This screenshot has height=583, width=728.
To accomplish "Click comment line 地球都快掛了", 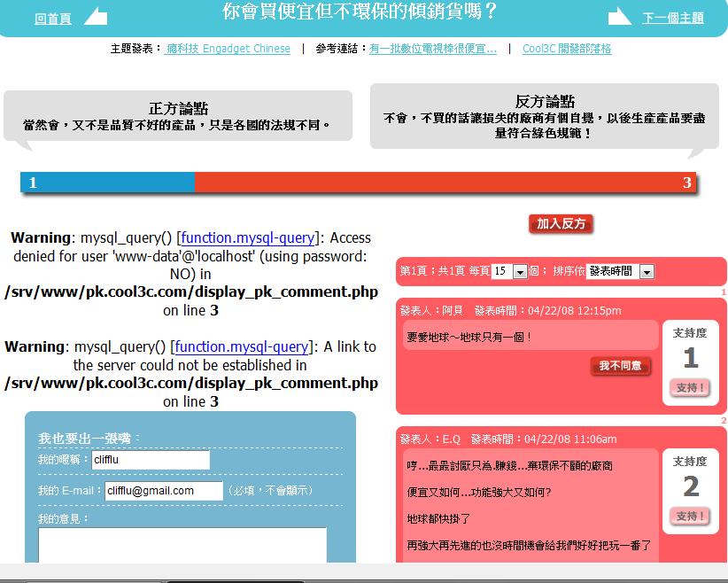I will pyautogui.click(x=438, y=518).
